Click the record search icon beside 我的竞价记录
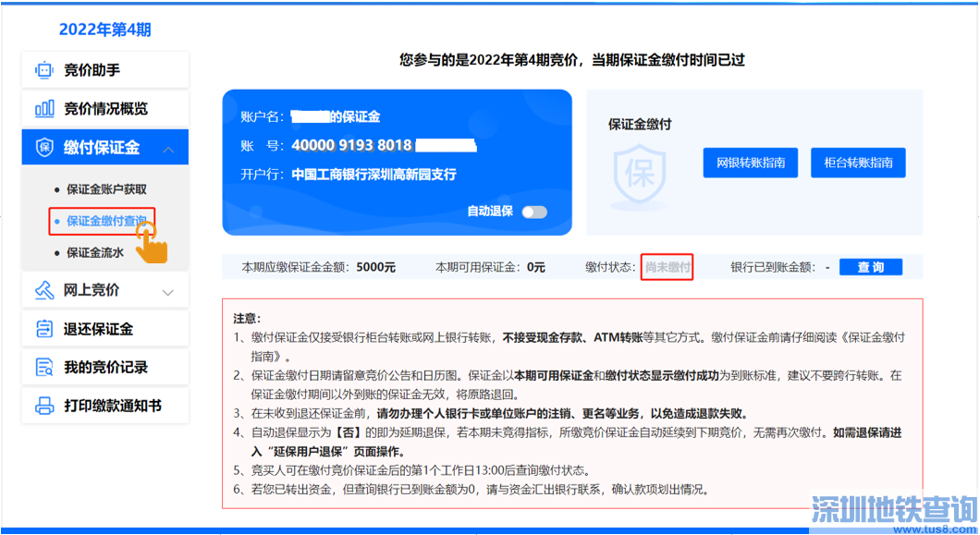980x535 pixels. (44, 367)
